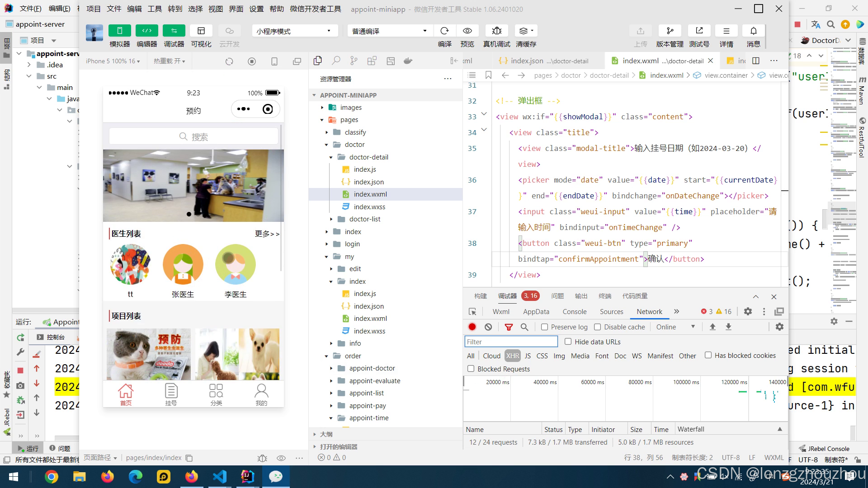868x488 pixels.
Task: Switch to the Console tab
Action: 574,311
